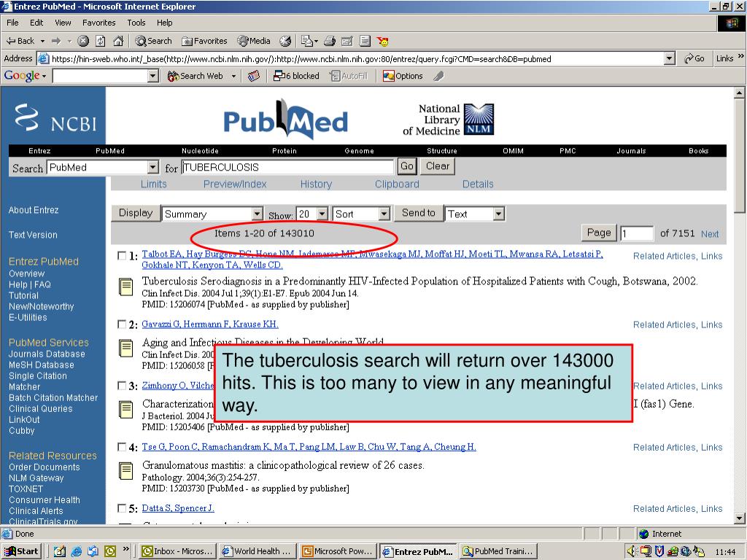The image size is (747, 560).
Task: Click the vertical scrollbar down arrow
Action: pyautogui.click(x=740, y=518)
